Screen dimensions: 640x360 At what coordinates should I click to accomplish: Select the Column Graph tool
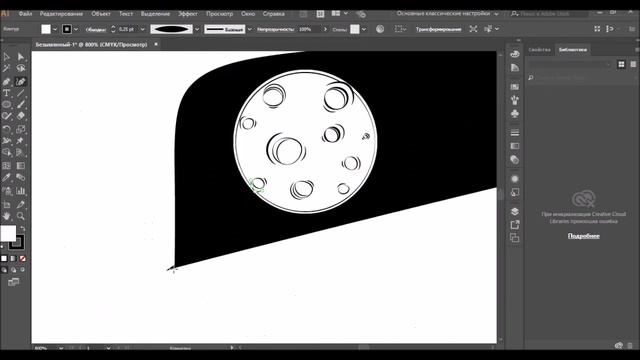[x=20, y=191]
